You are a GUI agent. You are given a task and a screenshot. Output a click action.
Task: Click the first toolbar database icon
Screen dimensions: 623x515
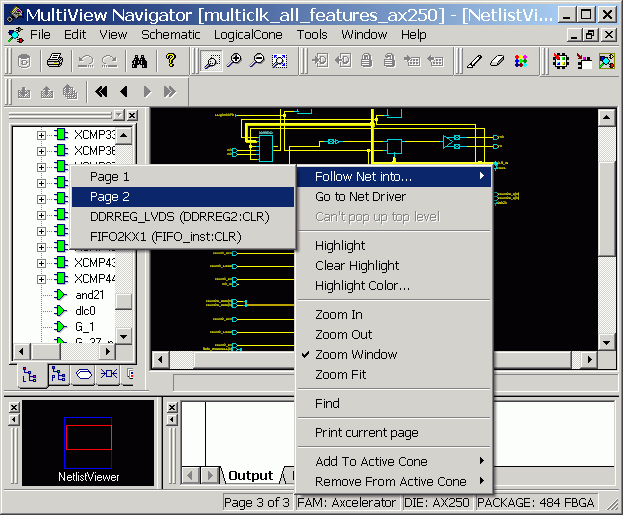tap(24, 61)
